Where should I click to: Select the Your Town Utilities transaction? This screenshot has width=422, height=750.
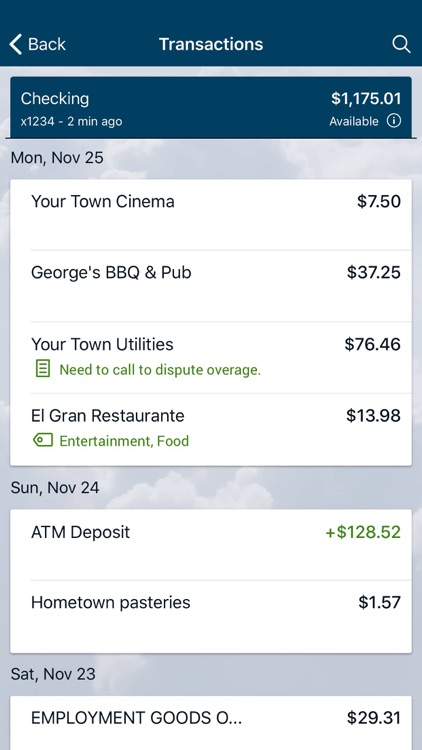(x=211, y=357)
